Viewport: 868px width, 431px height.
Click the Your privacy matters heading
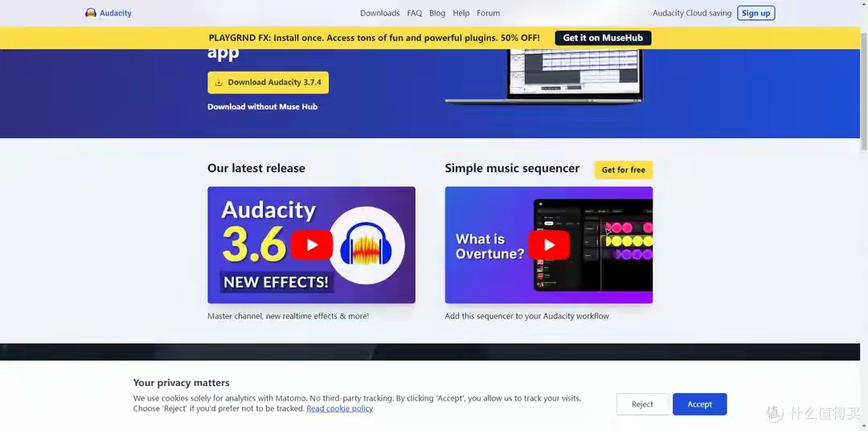pos(181,383)
